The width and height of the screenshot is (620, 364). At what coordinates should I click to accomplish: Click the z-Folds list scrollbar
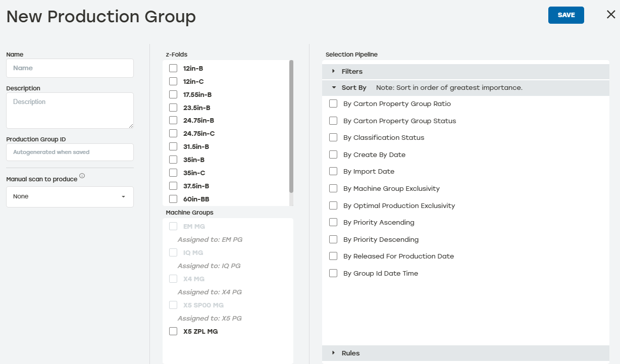coord(291,126)
